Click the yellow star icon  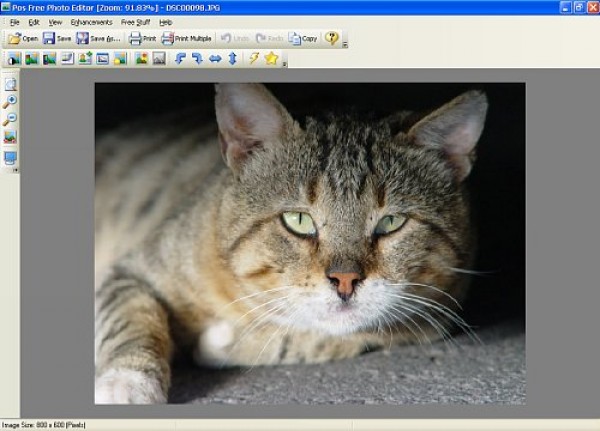pos(271,58)
